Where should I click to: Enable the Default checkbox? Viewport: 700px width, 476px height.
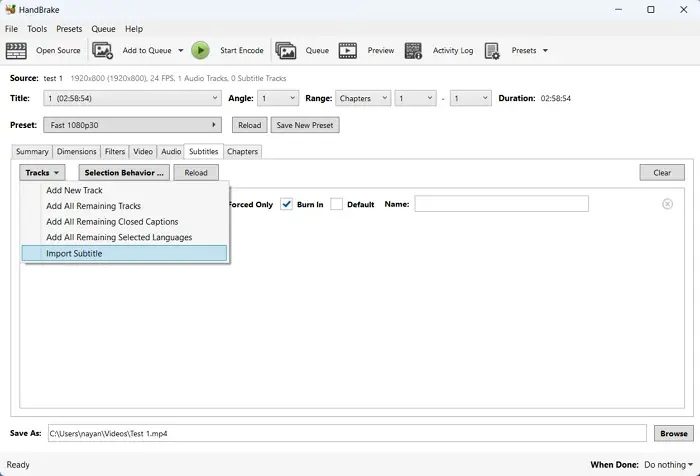pos(336,204)
